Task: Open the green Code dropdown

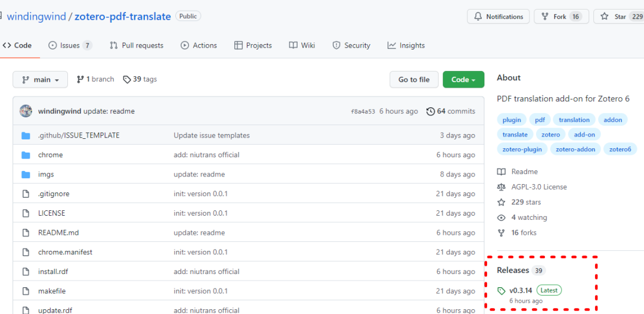Action: point(463,80)
